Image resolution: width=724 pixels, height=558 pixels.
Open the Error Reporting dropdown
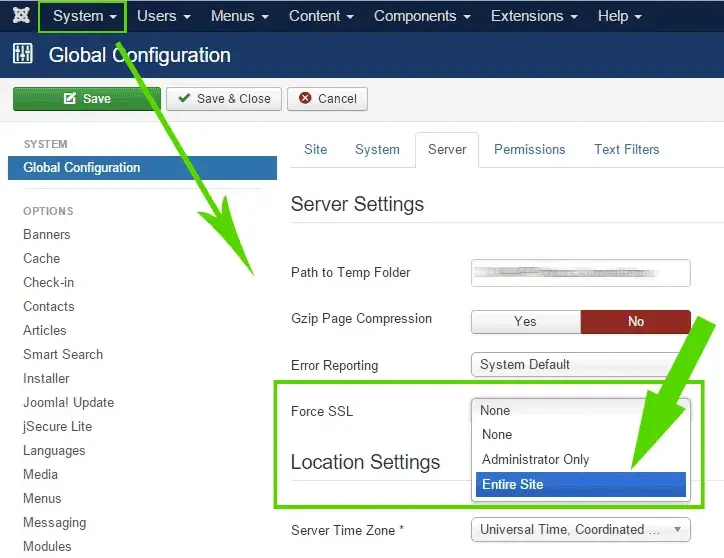581,365
